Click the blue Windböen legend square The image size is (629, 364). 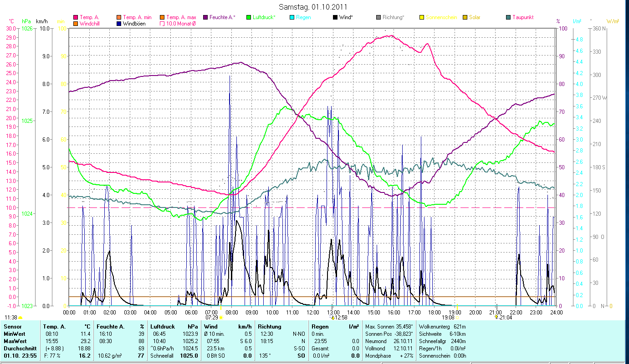click(x=119, y=23)
